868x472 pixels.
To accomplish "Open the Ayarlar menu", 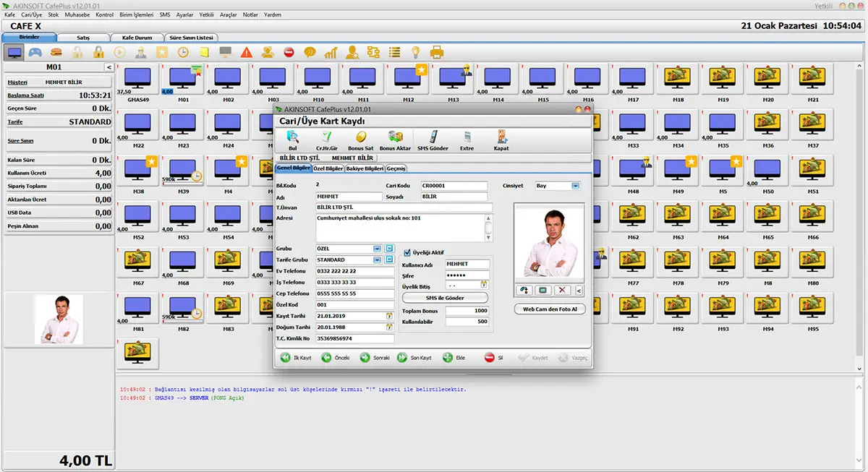I will (184, 14).
